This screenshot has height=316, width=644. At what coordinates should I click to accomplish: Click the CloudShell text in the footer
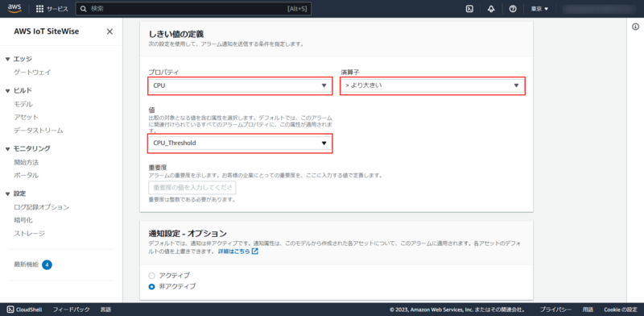coord(29,310)
